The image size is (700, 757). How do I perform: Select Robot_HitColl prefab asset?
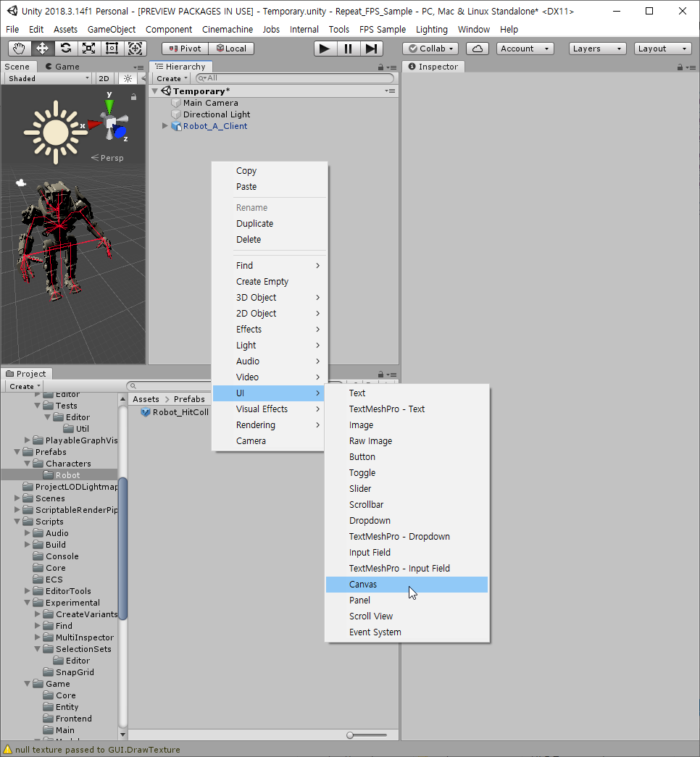(175, 411)
